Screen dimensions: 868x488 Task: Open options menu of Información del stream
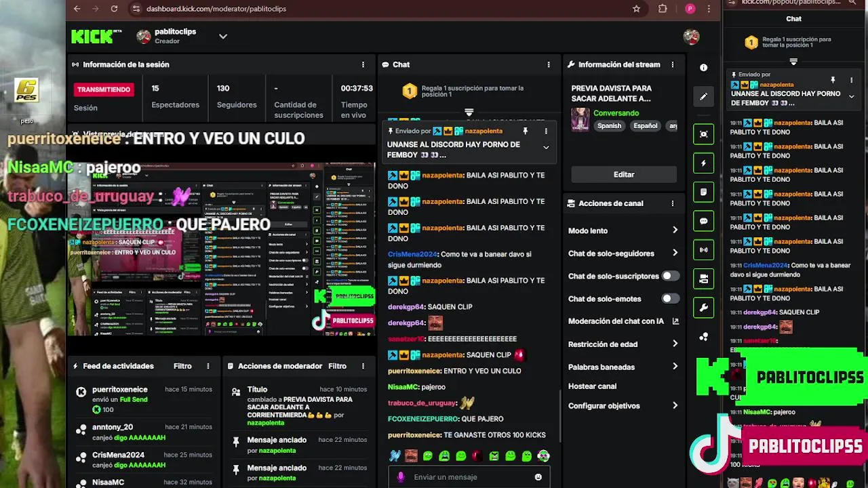pyautogui.click(x=673, y=64)
